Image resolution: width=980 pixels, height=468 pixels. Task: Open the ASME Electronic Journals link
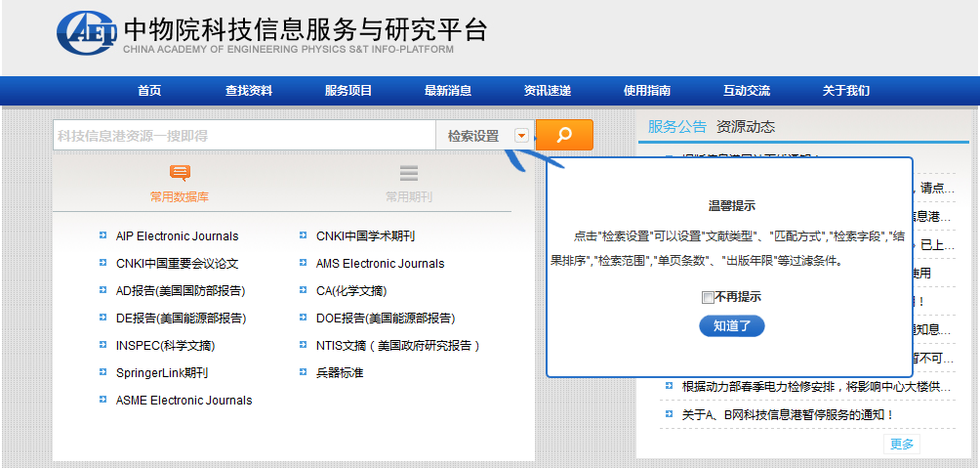click(x=184, y=401)
